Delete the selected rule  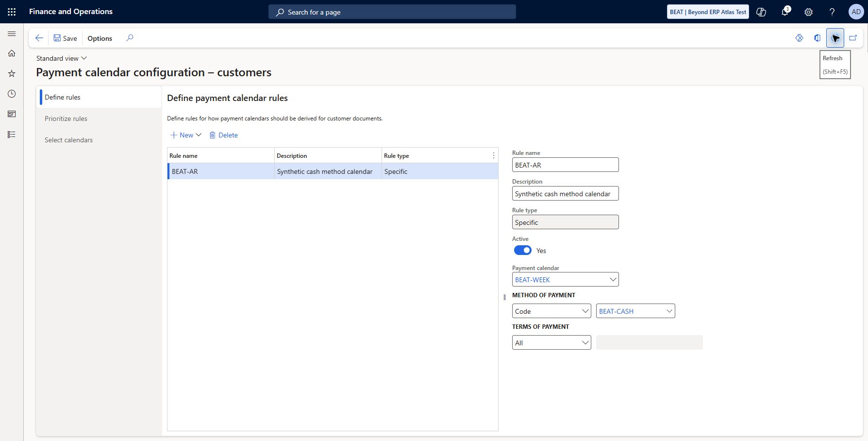[x=224, y=135]
